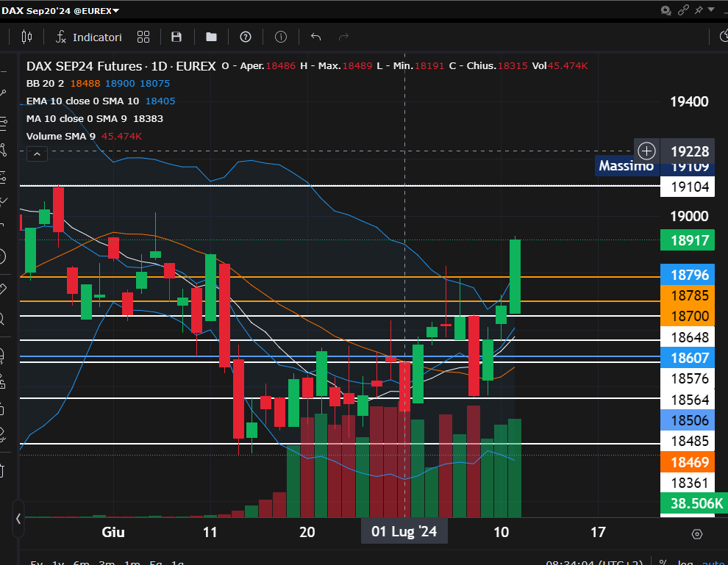Click the info circle icon
728x565 pixels.
coord(280,37)
